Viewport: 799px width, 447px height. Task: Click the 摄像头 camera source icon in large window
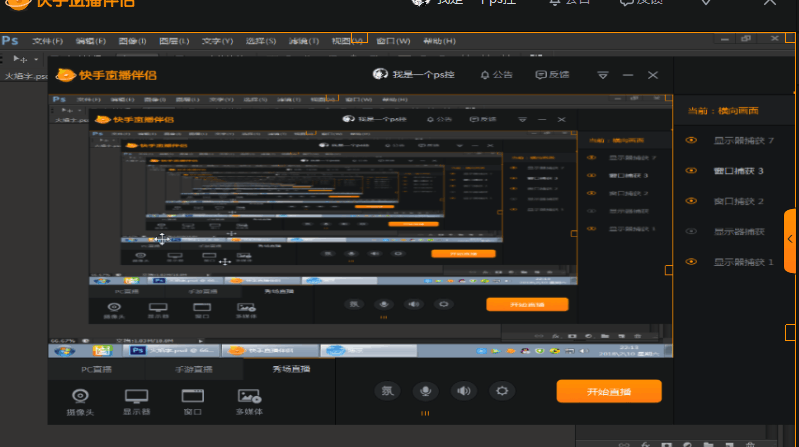[x=80, y=396]
